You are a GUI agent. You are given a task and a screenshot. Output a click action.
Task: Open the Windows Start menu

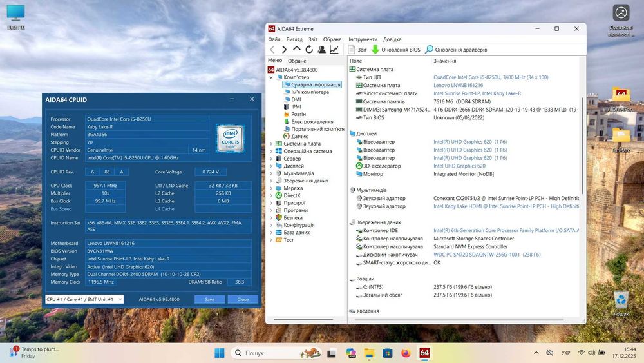pos(220,353)
